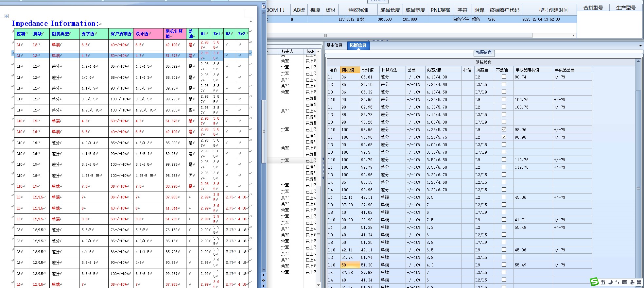Screen dimensions: 644x288
Task: Click the Impedance Information heading in Word
Action: click(55, 24)
